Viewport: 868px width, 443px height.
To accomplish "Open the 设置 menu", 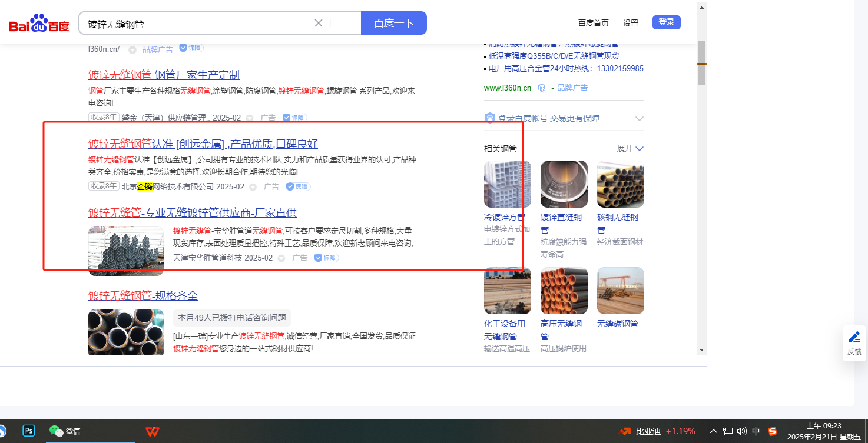I will click(631, 23).
